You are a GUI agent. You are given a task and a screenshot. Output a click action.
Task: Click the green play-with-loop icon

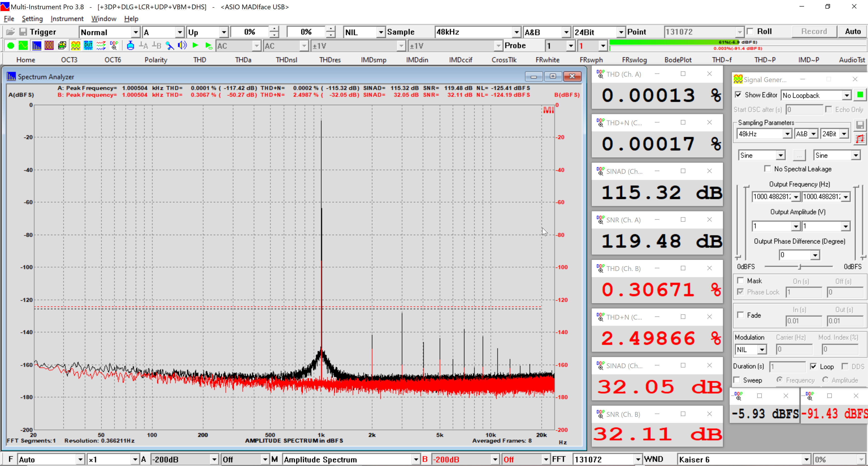(x=209, y=45)
